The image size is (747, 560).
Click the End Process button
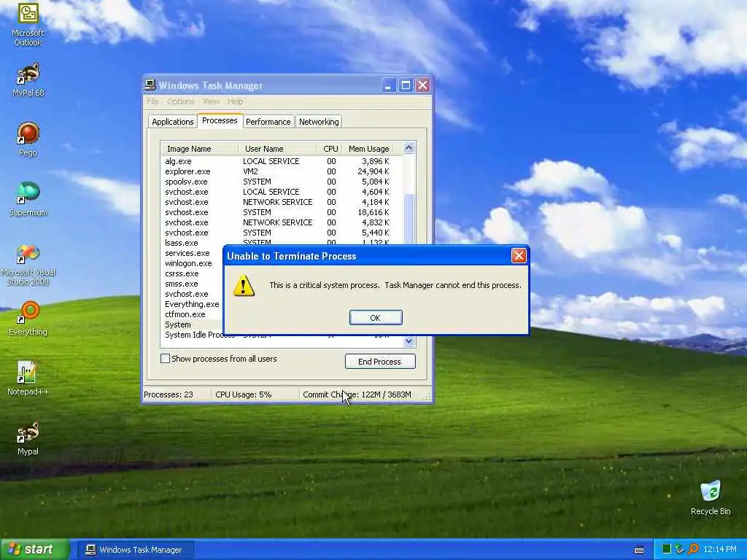[x=379, y=362]
